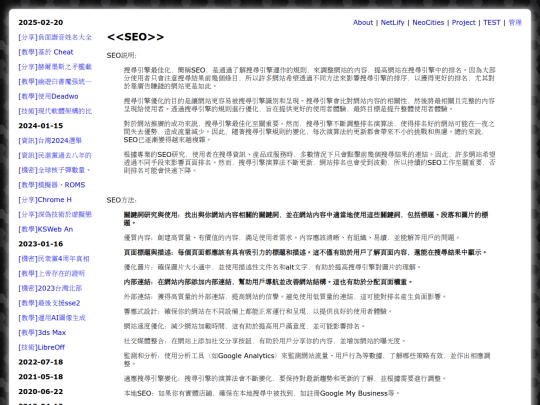Click the paragraph starting '響應式設計'

[x=258, y=312]
